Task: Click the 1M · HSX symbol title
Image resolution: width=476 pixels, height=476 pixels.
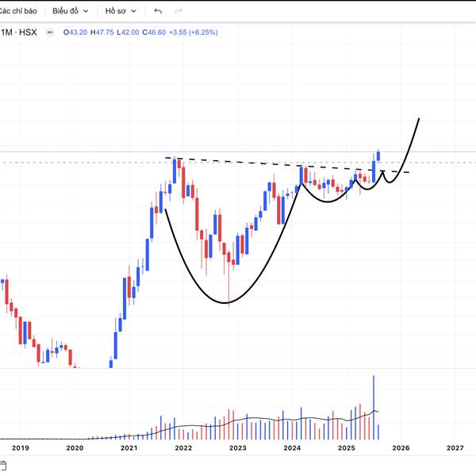Action: [x=18, y=33]
